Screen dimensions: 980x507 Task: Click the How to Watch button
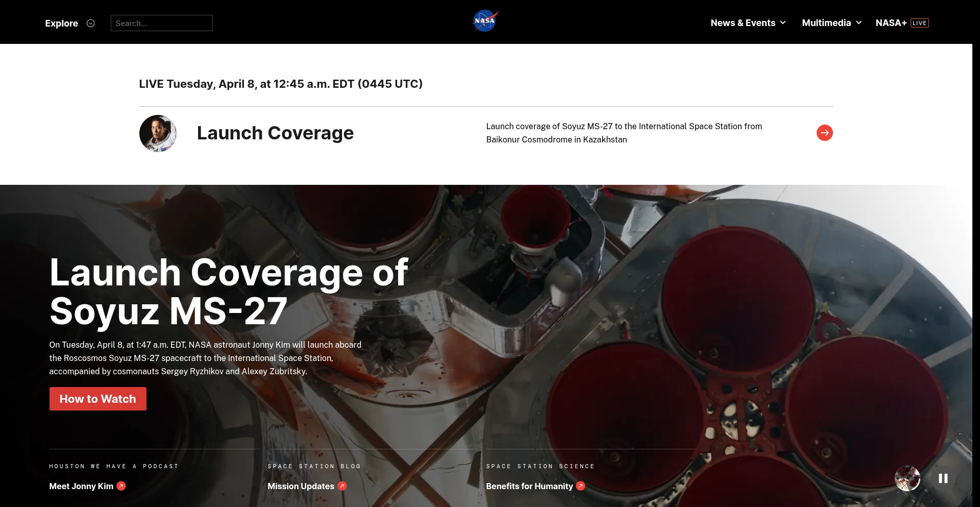pyautogui.click(x=98, y=399)
